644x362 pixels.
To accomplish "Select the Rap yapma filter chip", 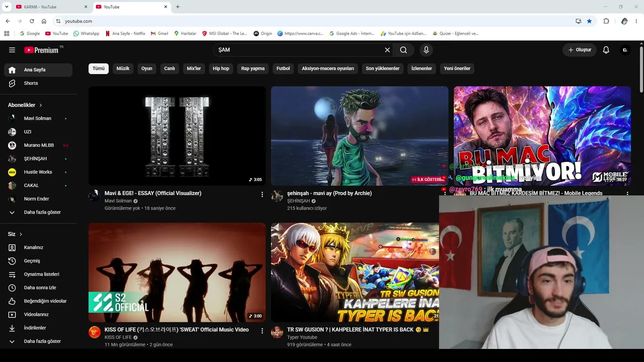I will (x=253, y=68).
